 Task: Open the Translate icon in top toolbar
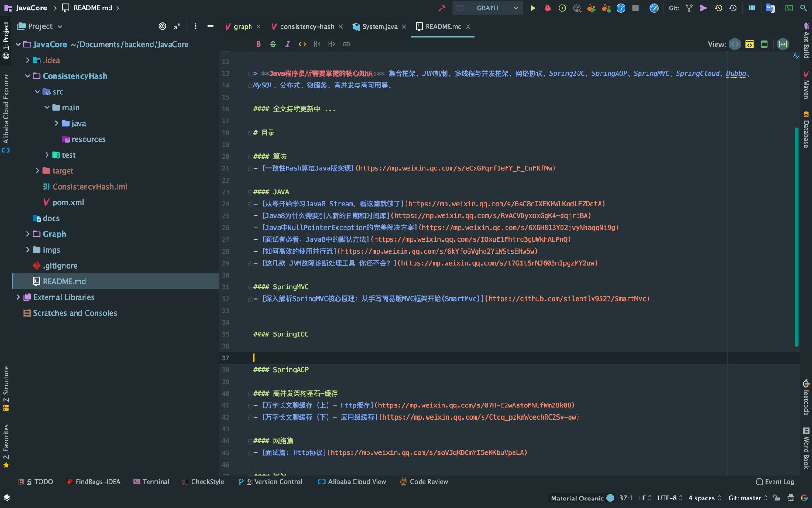coord(770,8)
